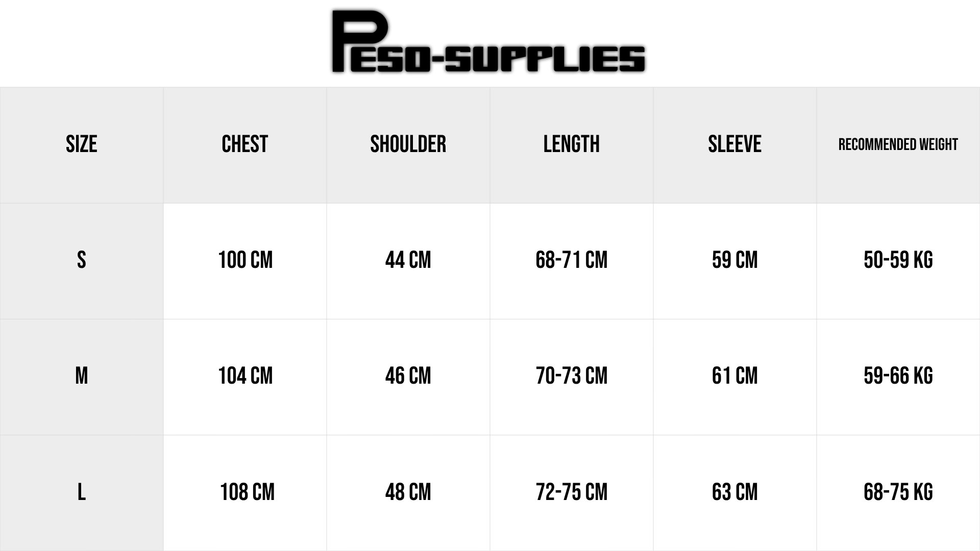Click the 100 CM chest cell
This screenshot has height=551, width=980.
[x=246, y=260]
